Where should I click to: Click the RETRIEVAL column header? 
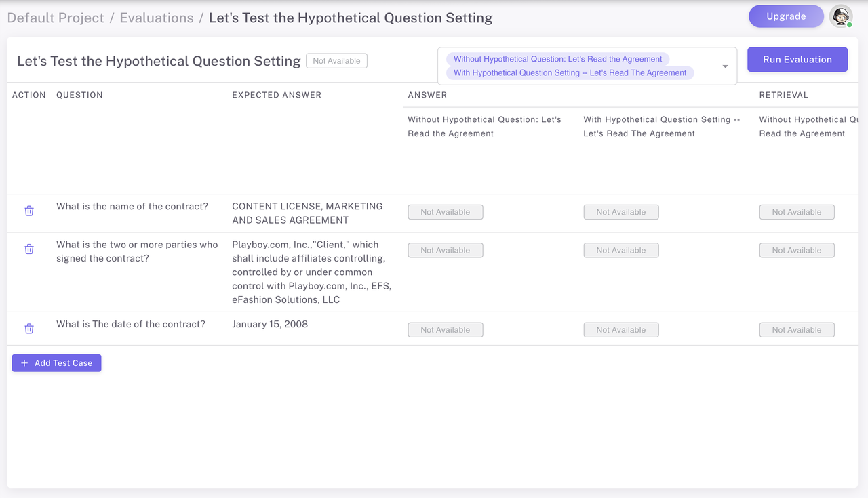(x=784, y=95)
